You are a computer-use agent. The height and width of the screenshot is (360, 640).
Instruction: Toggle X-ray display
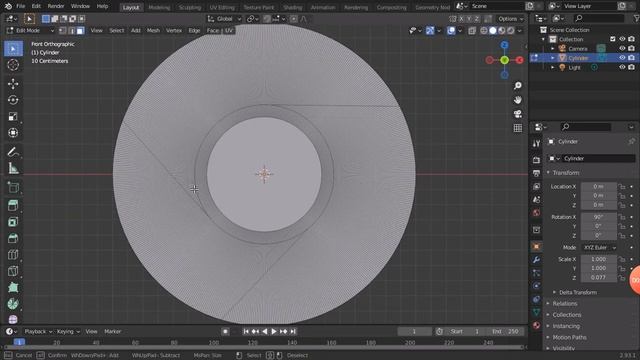point(472,31)
